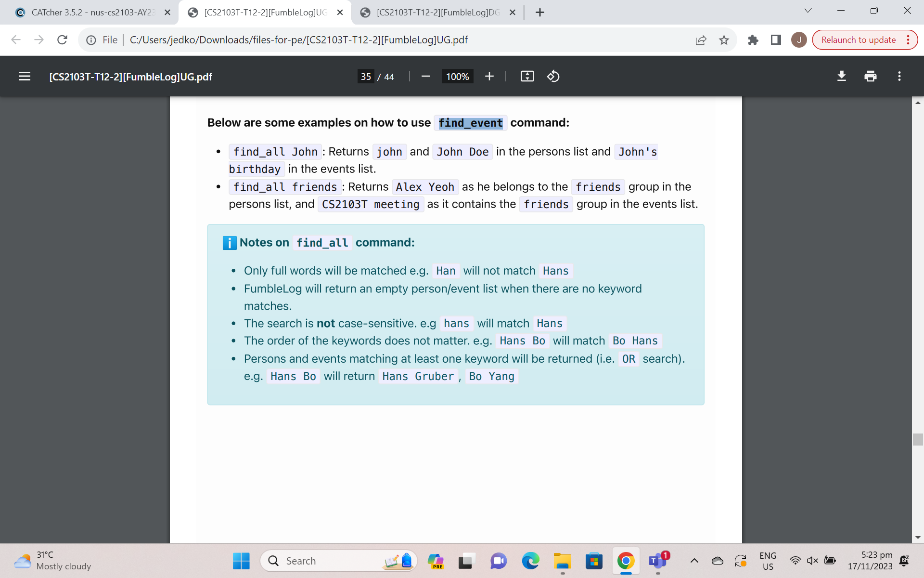
Task: Rotate the PDF counterclockwise
Action: coord(553,77)
